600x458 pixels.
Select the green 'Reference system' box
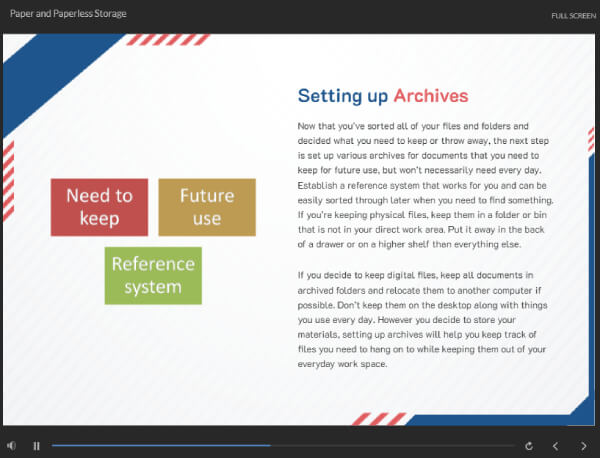(x=153, y=275)
